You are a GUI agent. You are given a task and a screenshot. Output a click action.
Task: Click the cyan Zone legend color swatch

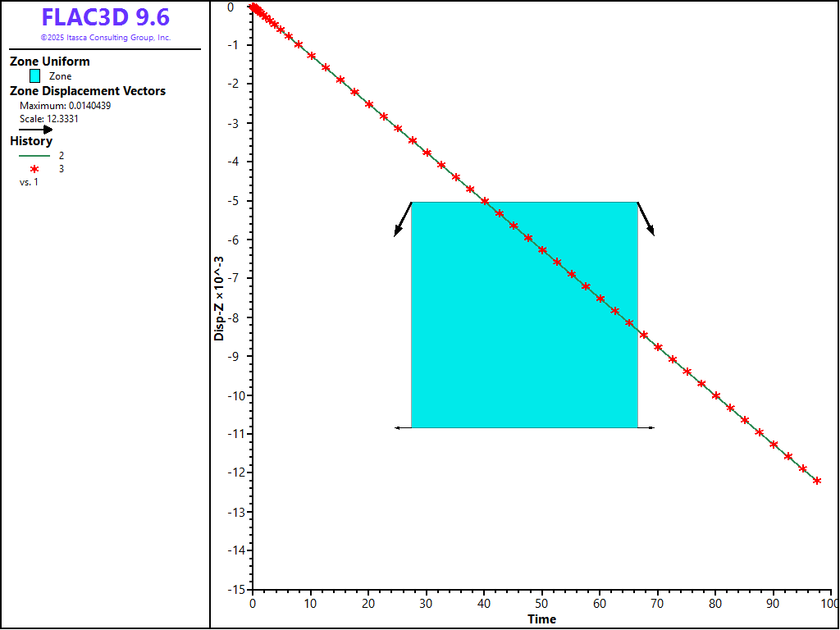click(x=34, y=76)
